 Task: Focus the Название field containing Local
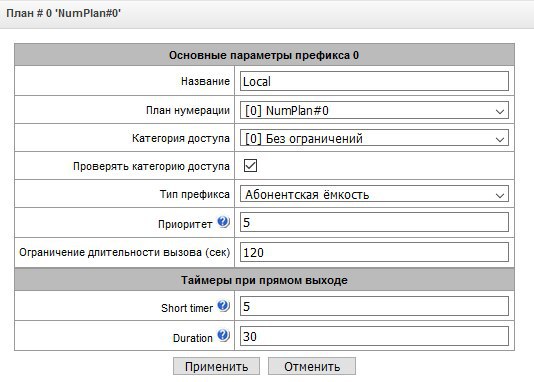(374, 81)
